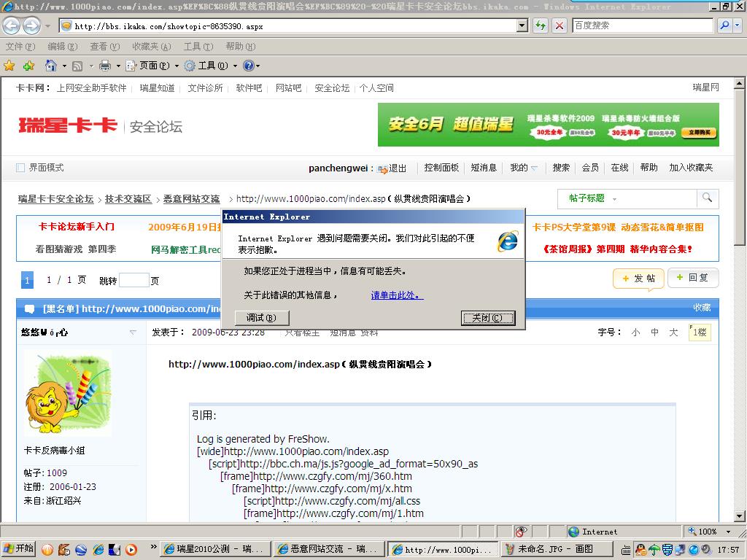Click the Home page icon in toolbar

(51, 66)
